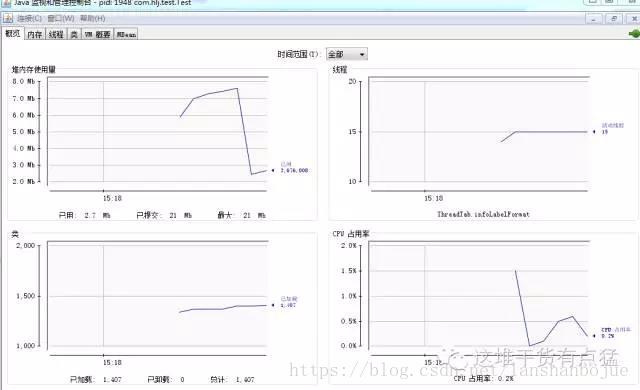Click the 20 thread axis label

pos(352,82)
